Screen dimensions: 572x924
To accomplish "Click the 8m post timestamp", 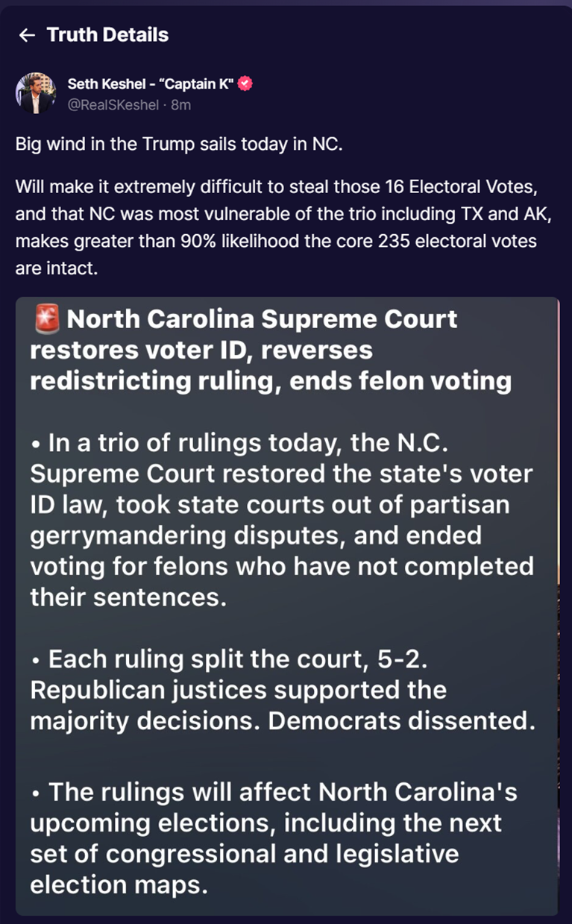I will pyautogui.click(x=181, y=105).
